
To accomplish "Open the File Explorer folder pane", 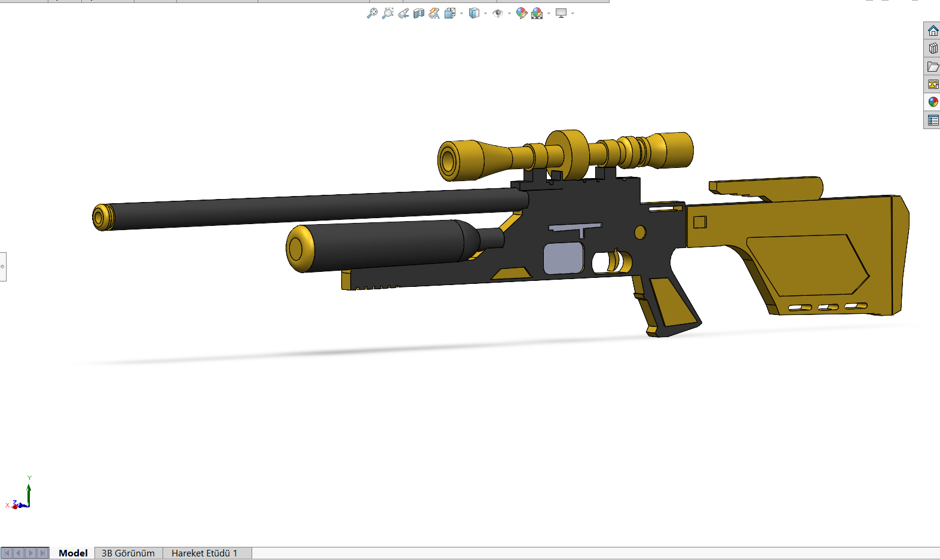I will 933,66.
